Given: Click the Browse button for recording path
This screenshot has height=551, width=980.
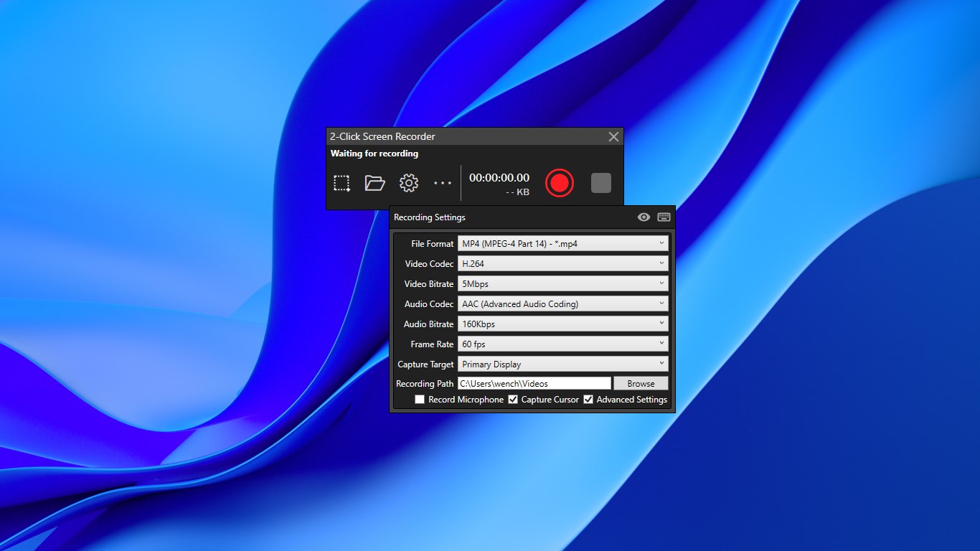Looking at the screenshot, I should (641, 383).
